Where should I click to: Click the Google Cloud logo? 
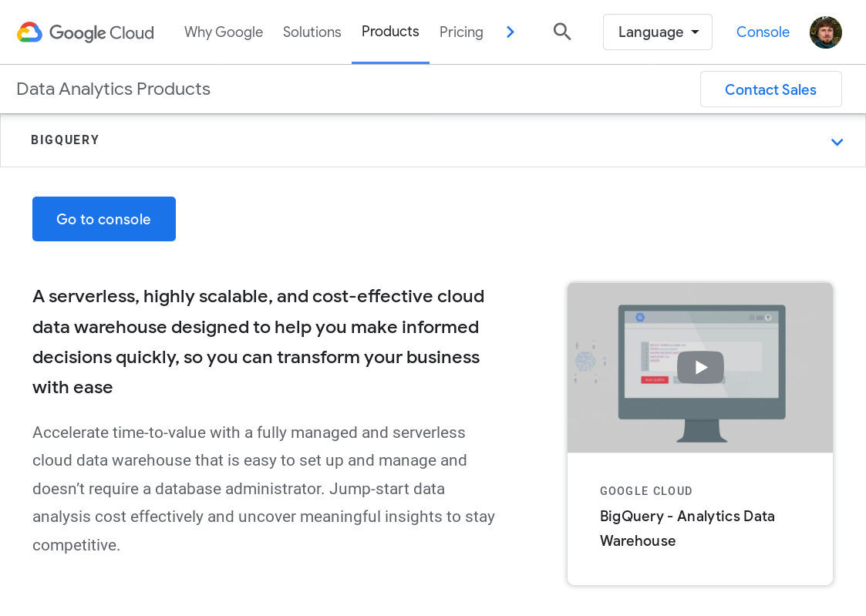[86, 32]
